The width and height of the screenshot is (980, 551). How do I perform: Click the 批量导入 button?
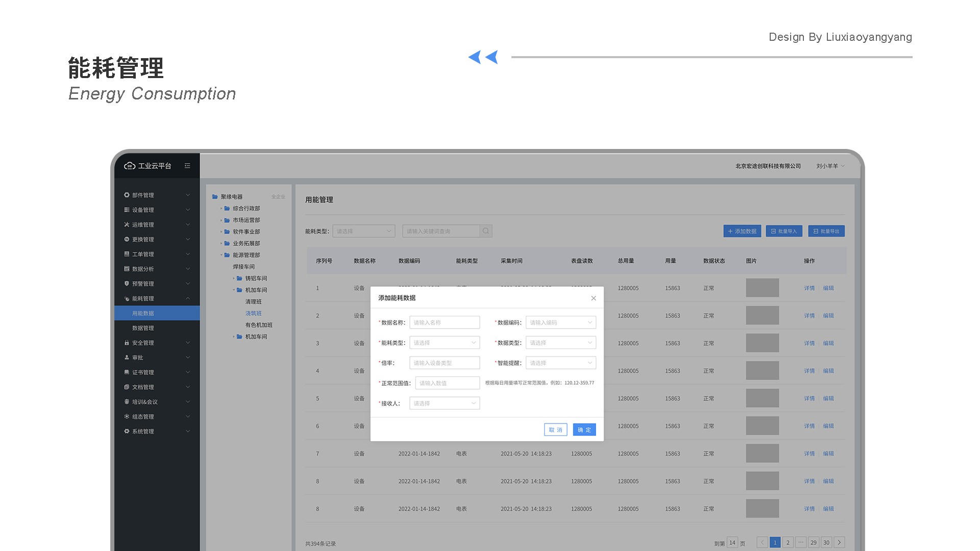click(784, 231)
